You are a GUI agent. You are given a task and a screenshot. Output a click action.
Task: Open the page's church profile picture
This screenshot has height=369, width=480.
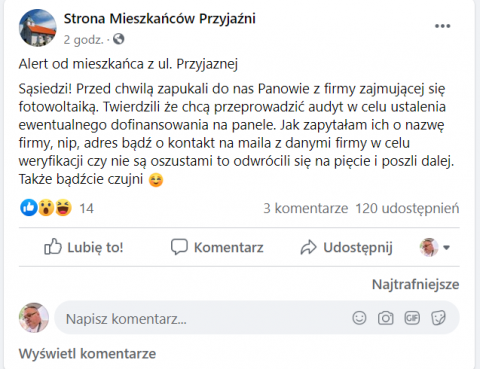click(38, 28)
